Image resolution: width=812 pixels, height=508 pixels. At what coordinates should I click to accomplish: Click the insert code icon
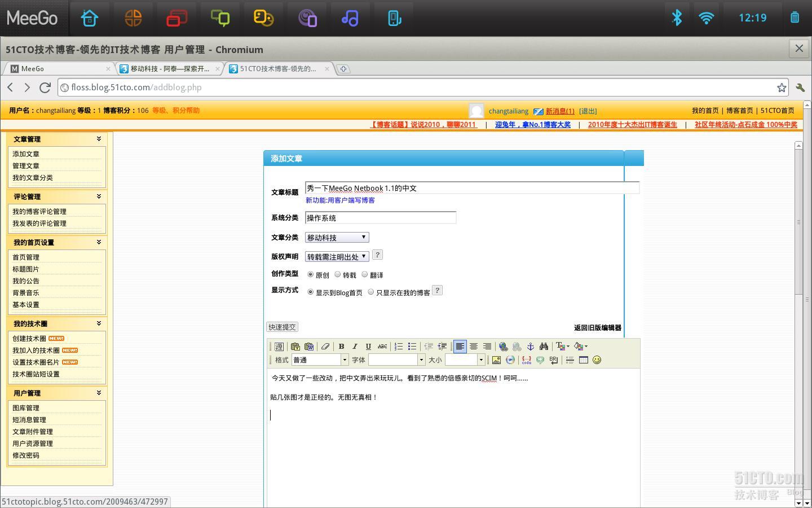click(526, 360)
